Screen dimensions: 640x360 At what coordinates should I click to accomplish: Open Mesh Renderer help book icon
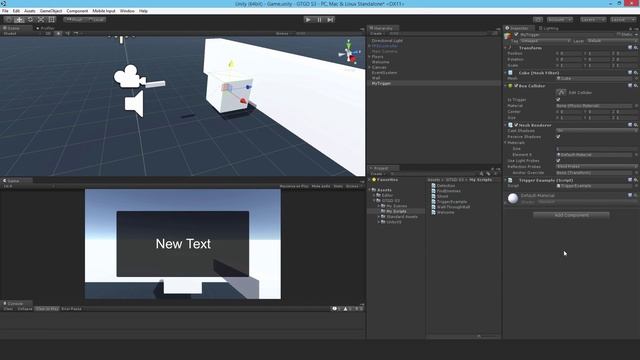click(630, 125)
